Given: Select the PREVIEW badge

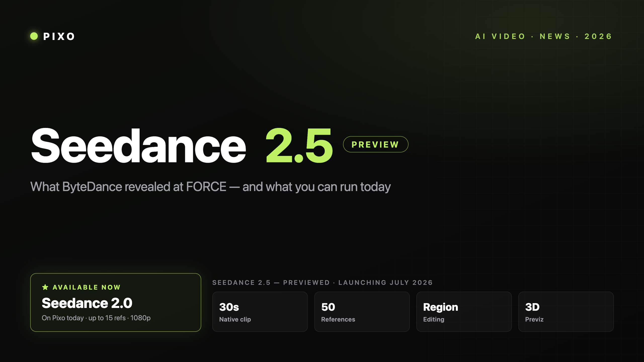Looking at the screenshot, I should (x=376, y=144).
